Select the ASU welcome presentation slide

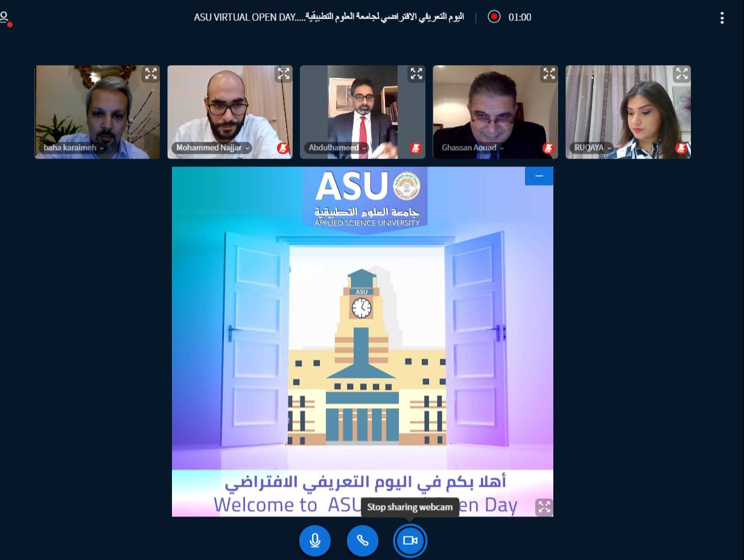pyautogui.click(x=363, y=342)
